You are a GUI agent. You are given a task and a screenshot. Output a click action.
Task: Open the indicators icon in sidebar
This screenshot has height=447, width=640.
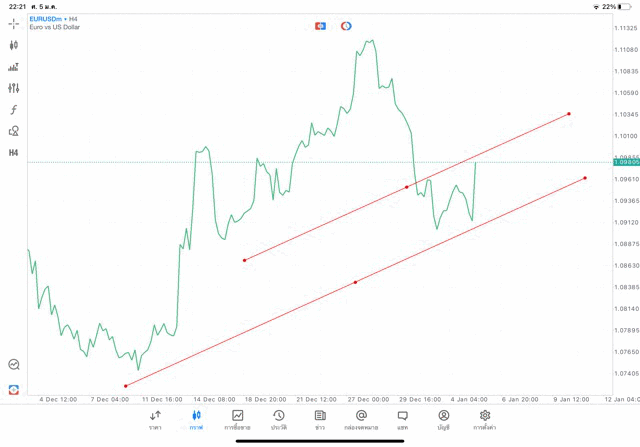(x=14, y=67)
